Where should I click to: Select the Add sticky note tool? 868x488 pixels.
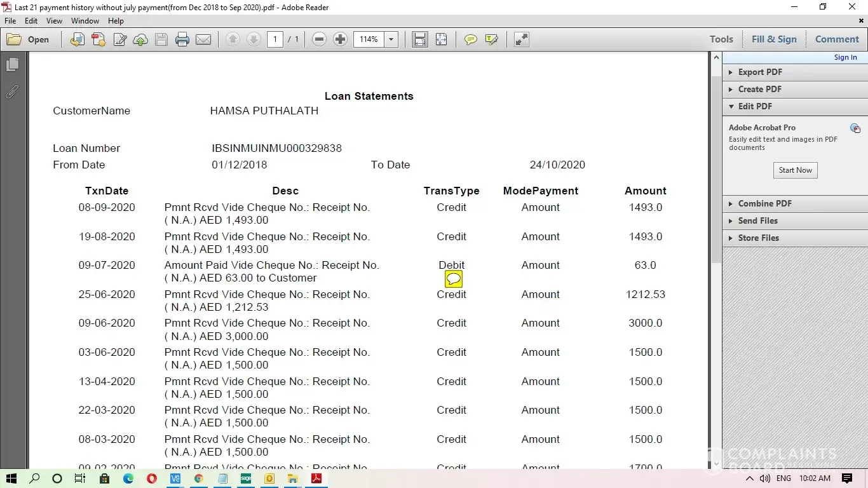pyautogui.click(x=470, y=39)
